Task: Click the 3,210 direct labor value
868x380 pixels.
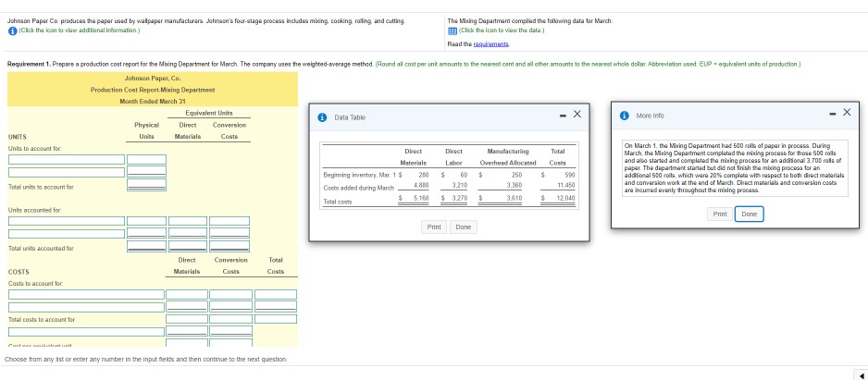Action: coord(461,186)
